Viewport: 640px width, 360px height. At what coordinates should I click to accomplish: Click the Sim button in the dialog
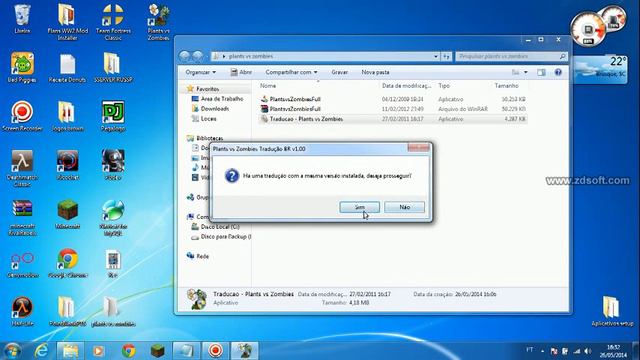click(359, 207)
